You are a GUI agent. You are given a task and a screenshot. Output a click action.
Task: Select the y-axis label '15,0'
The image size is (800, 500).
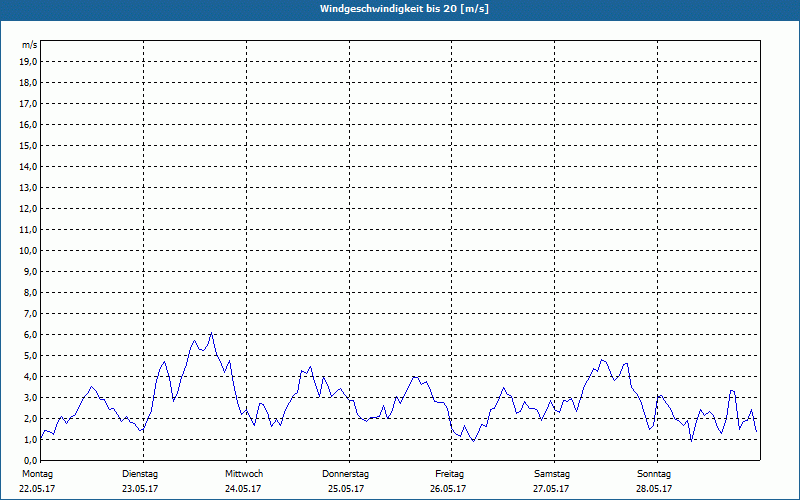(29, 145)
